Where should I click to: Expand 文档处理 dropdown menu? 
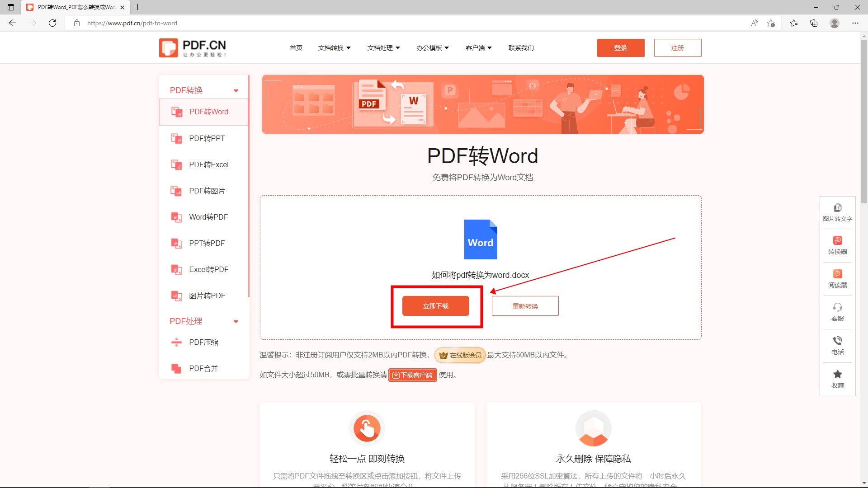point(384,48)
